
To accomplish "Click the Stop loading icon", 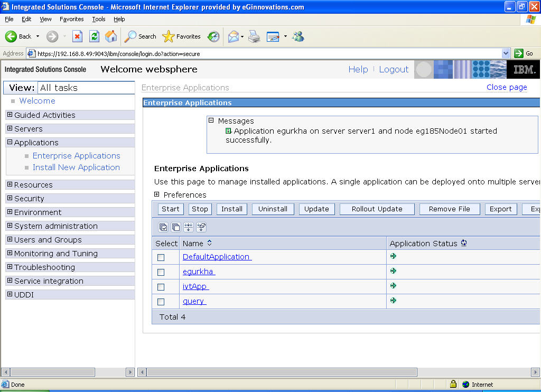I will coord(77,36).
